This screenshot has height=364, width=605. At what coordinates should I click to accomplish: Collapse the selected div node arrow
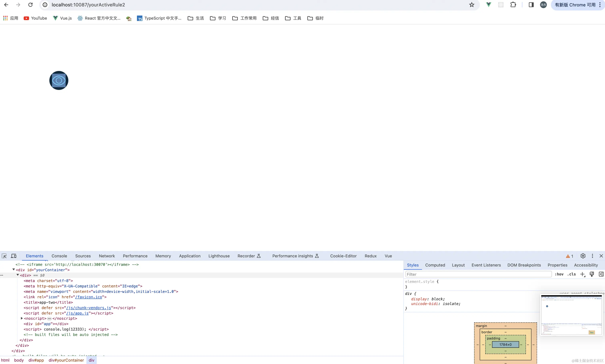click(x=18, y=275)
